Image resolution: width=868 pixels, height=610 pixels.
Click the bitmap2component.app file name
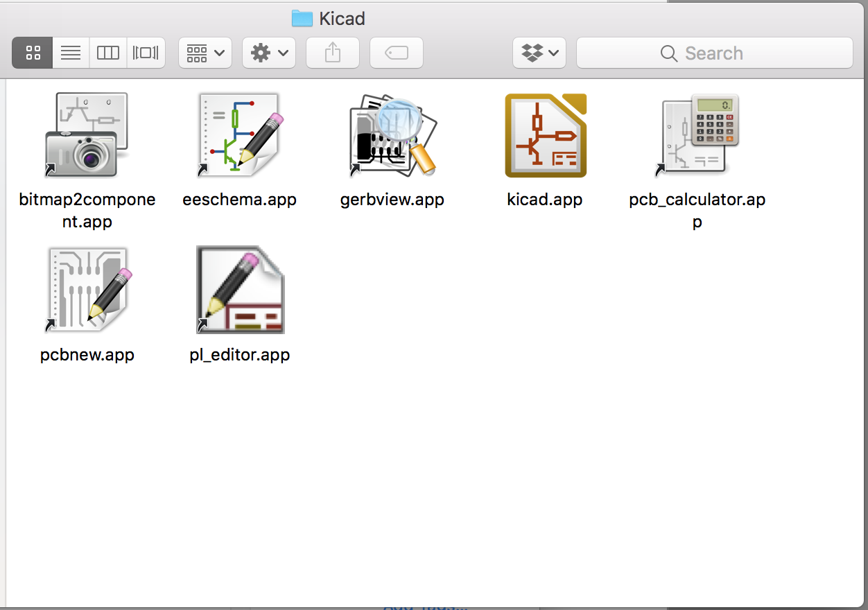[x=87, y=211]
